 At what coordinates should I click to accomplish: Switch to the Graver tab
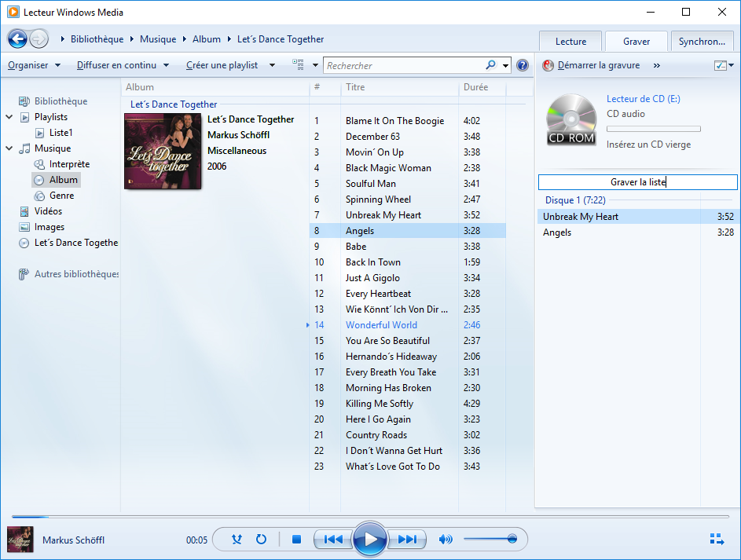point(636,42)
